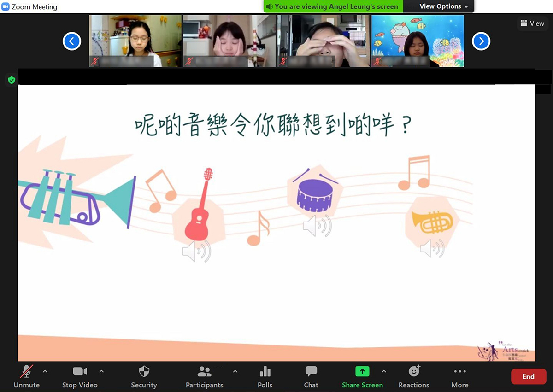Viewport: 553px width, 392px height.
Task: Open the Security shield menu
Action: click(144, 376)
